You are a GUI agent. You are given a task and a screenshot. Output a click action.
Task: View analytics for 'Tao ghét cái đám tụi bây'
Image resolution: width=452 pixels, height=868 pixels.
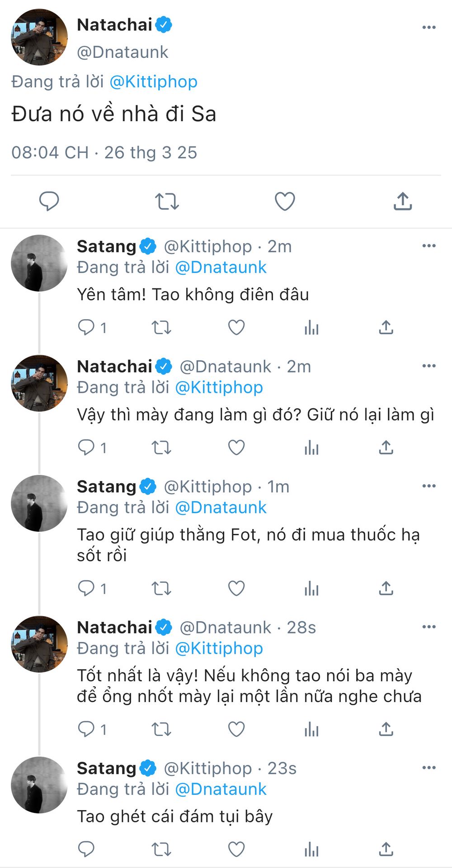coord(311,849)
